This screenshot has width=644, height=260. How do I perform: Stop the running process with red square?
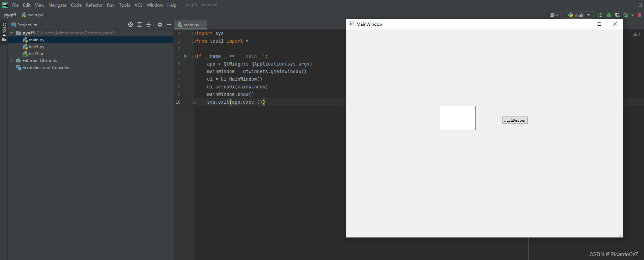(639, 15)
